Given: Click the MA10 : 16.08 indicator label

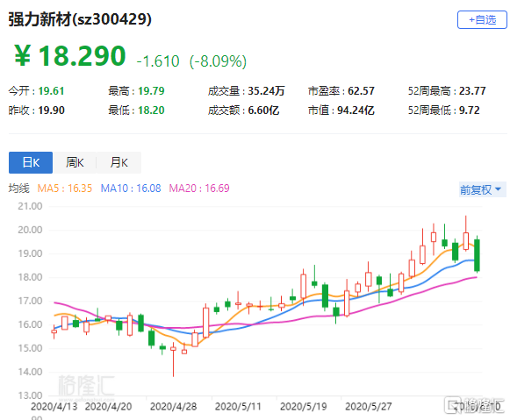Looking at the screenshot, I should point(131,189).
